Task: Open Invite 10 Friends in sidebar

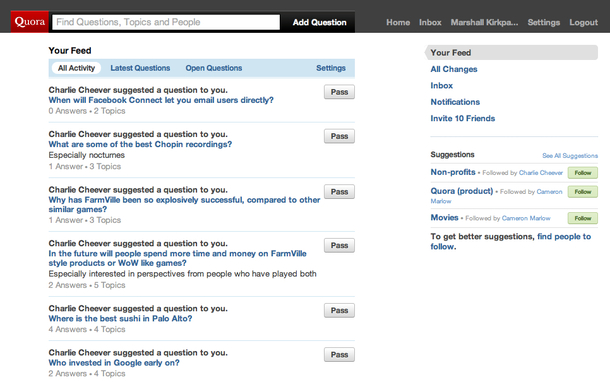Action: [x=463, y=119]
